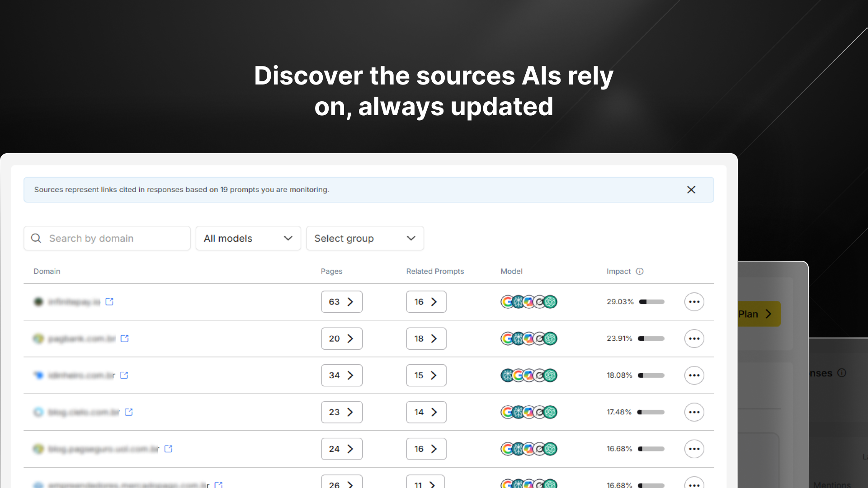Viewport: 868px width, 488px height.
Task: Click model icons cluster in first row
Action: [528, 302]
